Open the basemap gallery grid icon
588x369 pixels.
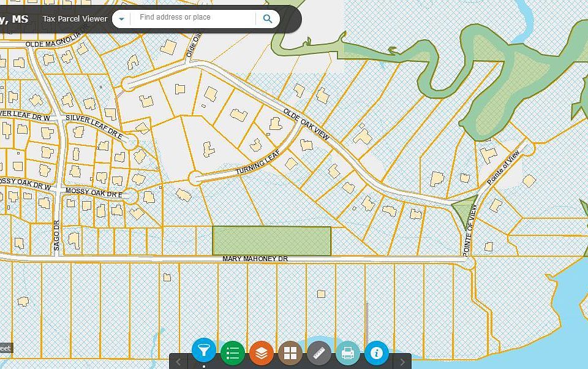point(290,353)
